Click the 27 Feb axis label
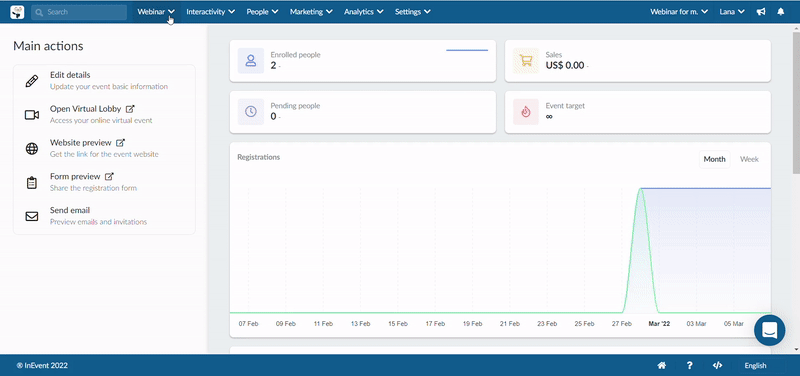The height and width of the screenshot is (376, 800). [621, 324]
